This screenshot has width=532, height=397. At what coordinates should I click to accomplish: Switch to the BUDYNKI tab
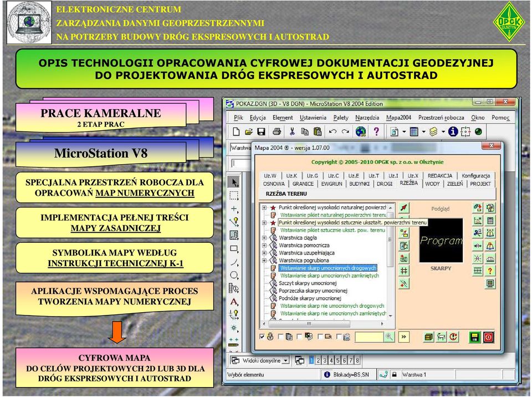tap(359, 184)
